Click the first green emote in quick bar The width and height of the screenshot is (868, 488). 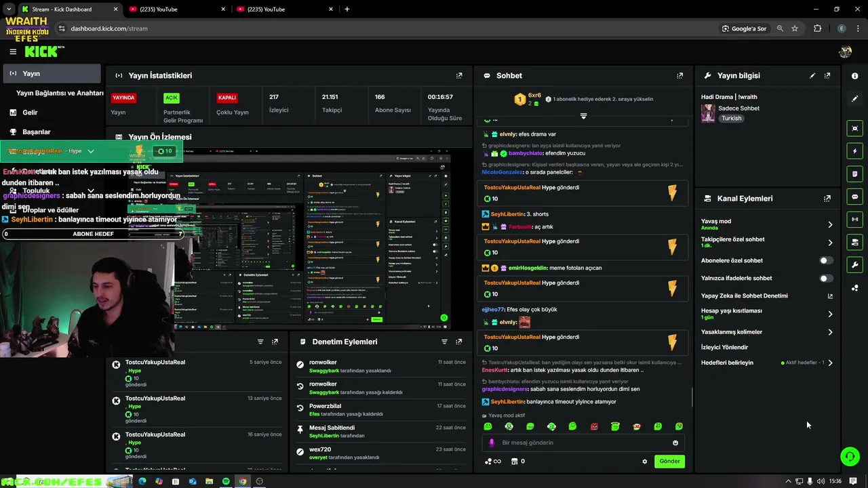(488, 426)
